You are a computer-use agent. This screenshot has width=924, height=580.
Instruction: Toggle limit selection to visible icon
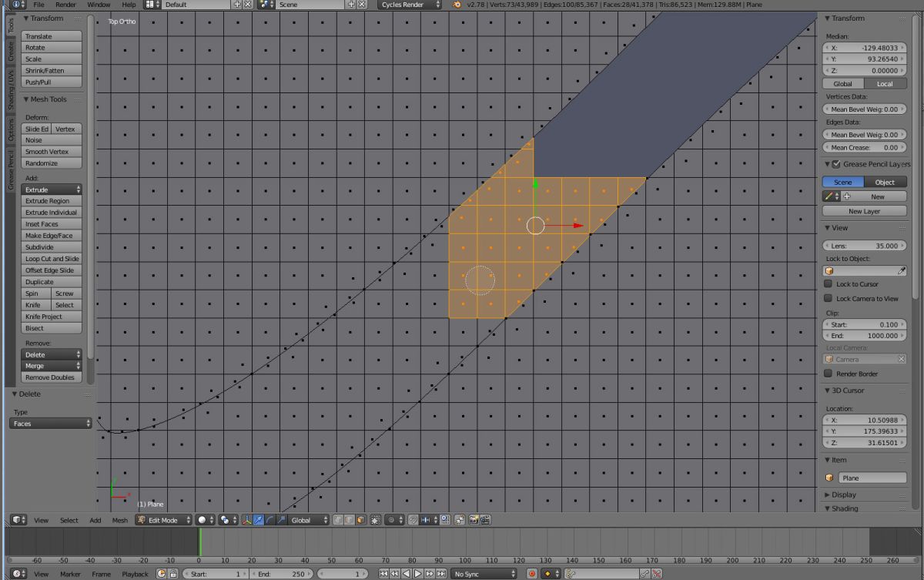pos(377,520)
